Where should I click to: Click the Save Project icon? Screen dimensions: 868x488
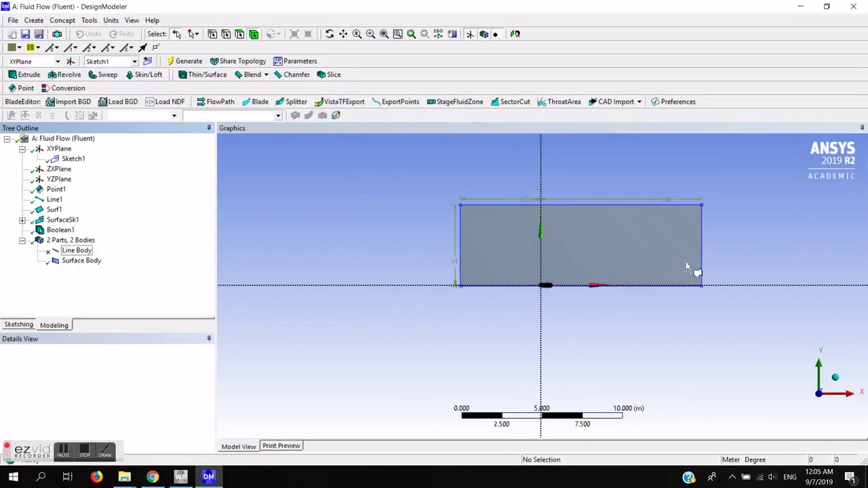tap(26, 34)
